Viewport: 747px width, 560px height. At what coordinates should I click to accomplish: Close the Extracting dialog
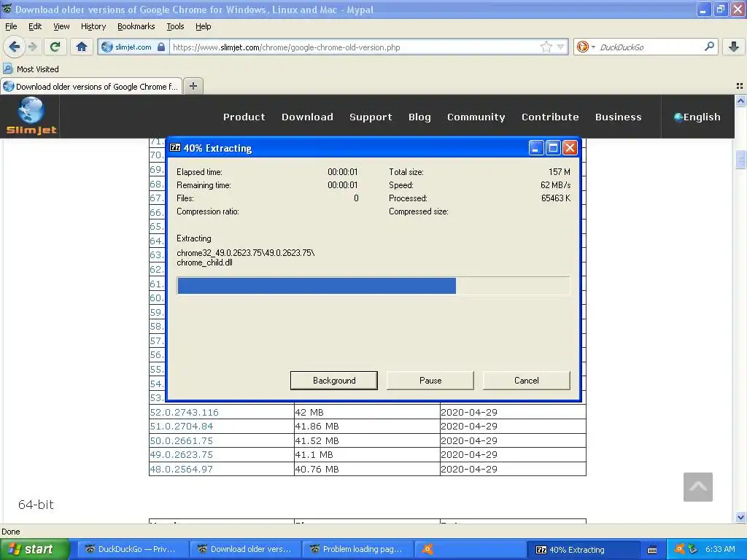coord(570,148)
